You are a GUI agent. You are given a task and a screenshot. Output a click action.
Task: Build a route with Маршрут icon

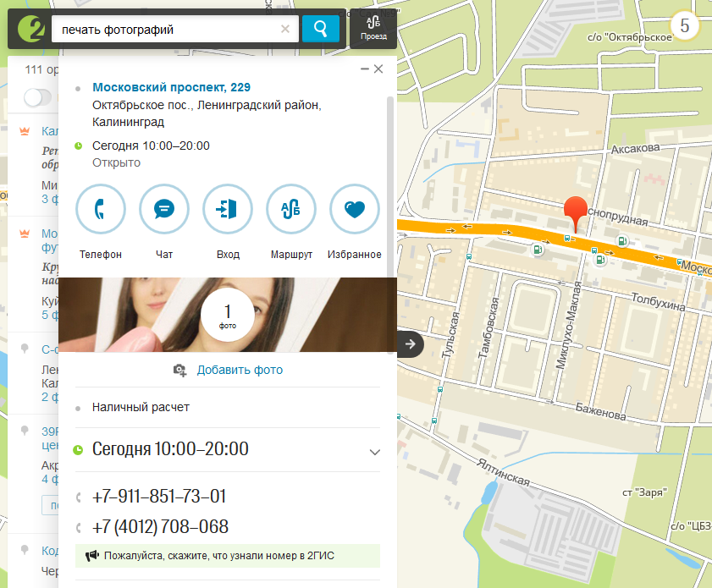[x=291, y=209]
